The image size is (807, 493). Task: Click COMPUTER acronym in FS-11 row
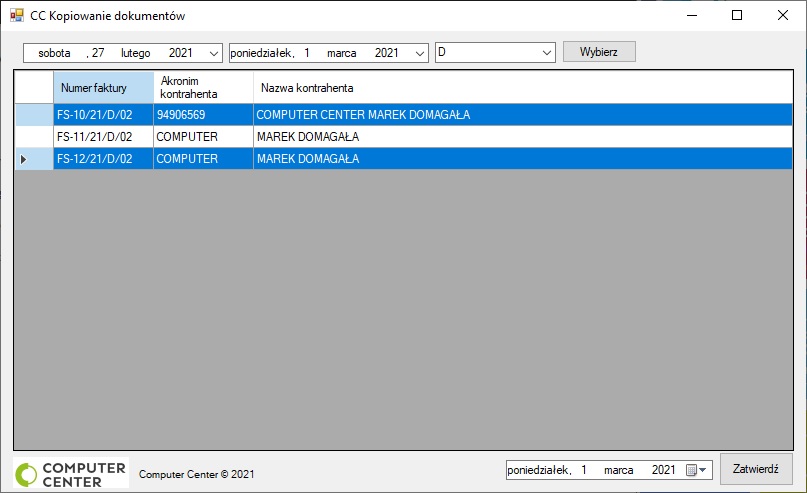click(203, 137)
